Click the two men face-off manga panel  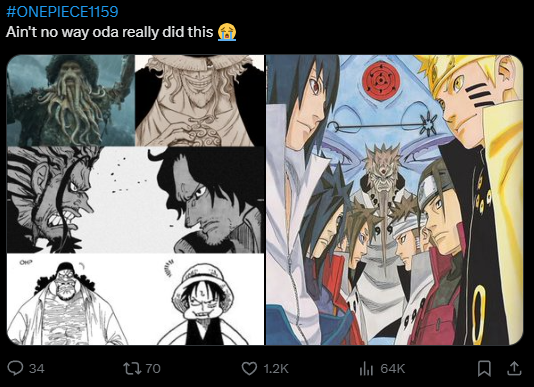pos(136,200)
